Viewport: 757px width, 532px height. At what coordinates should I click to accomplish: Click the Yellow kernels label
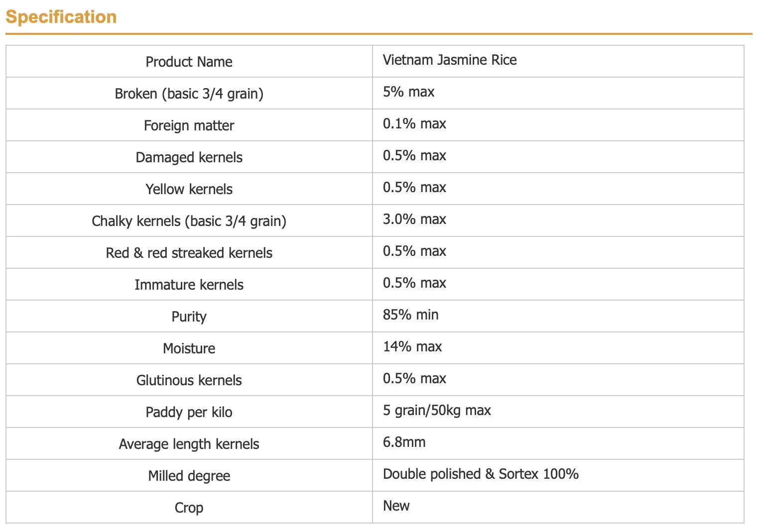point(189,189)
